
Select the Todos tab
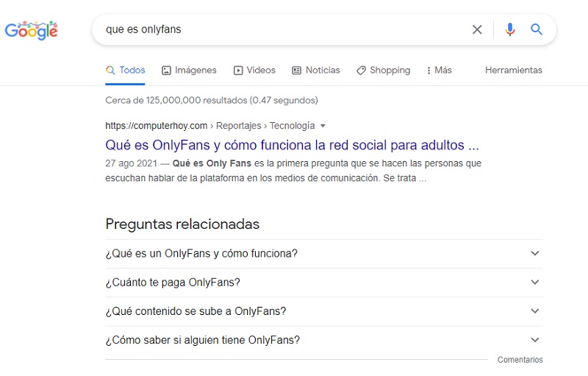126,71
